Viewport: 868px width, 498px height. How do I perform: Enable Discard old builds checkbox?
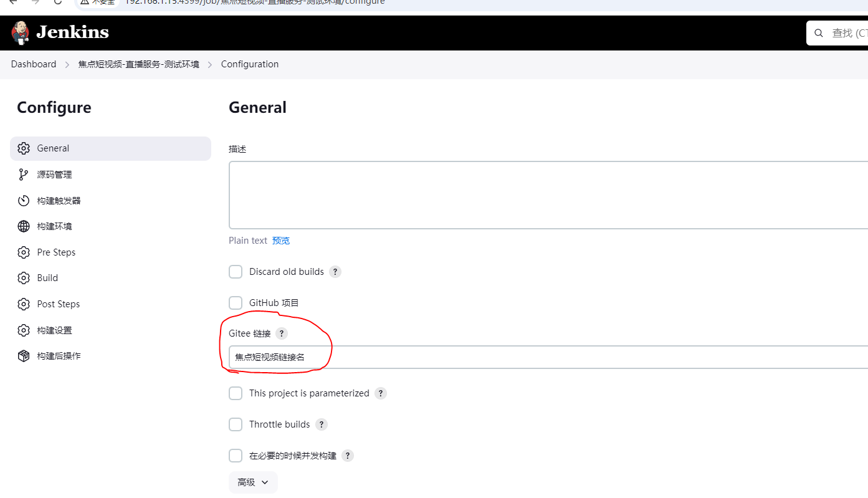pyautogui.click(x=236, y=272)
